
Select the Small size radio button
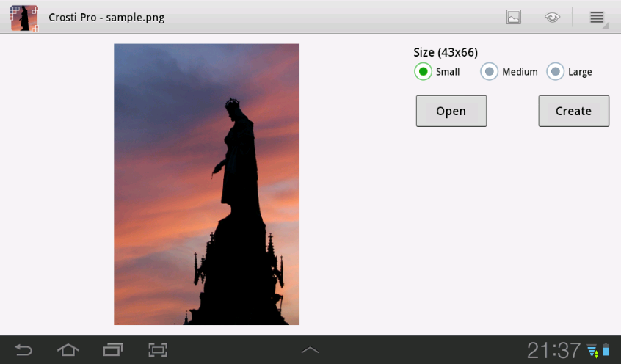click(x=423, y=72)
